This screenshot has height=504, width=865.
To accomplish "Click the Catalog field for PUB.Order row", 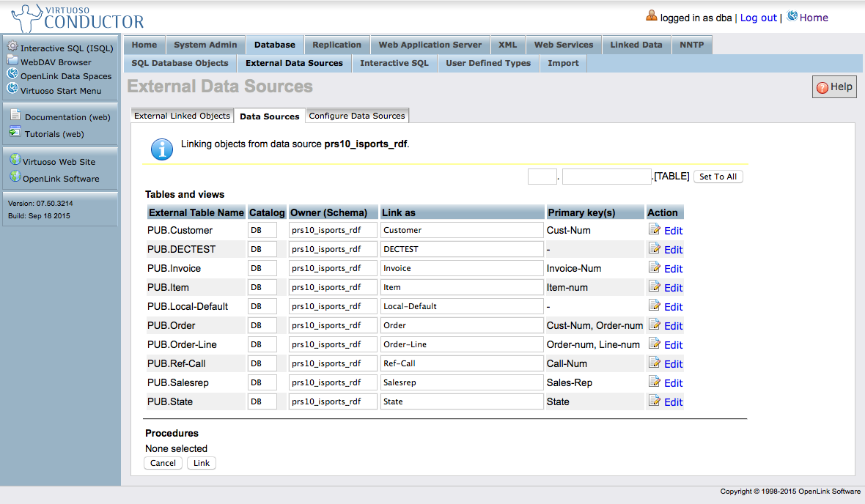I will (262, 325).
